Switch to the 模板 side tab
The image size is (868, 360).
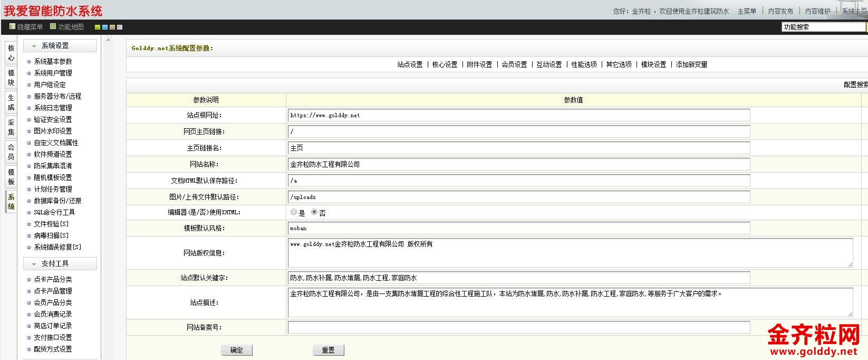coord(11,177)
